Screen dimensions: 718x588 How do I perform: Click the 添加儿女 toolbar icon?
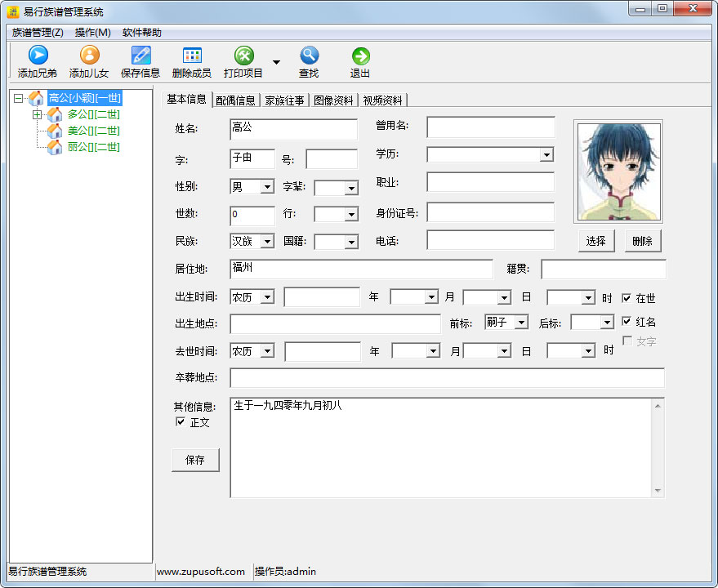point(89,55)
